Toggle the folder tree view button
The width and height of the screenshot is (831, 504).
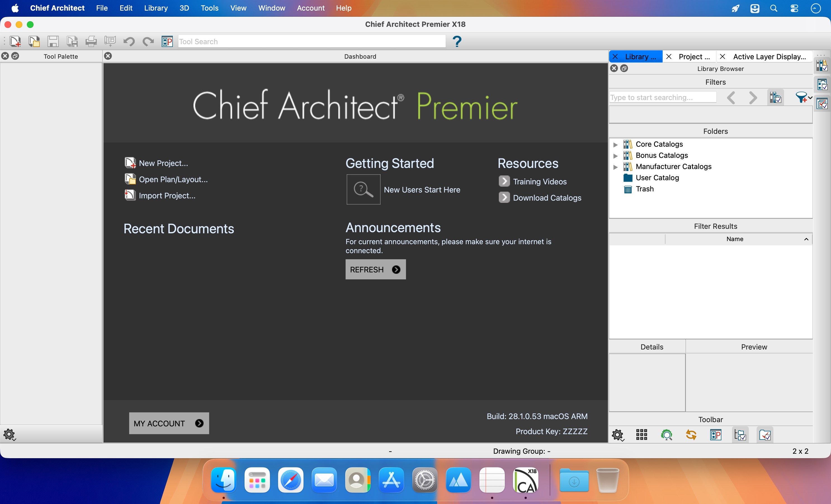pos(740,435)
